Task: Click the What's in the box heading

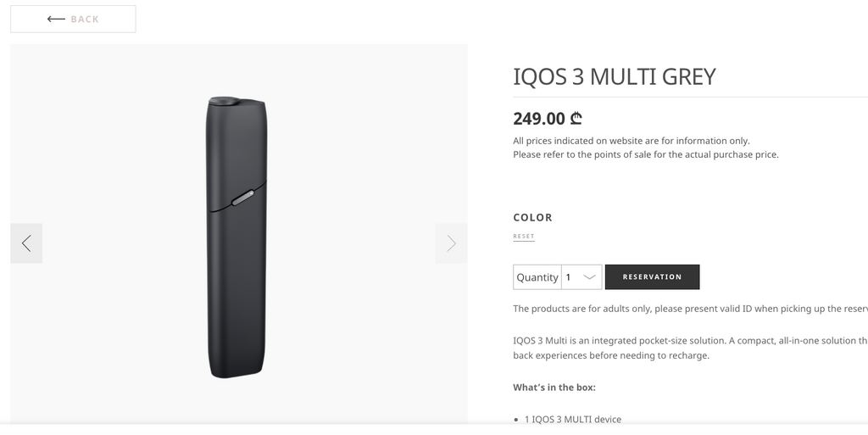Action: point(554,388)
